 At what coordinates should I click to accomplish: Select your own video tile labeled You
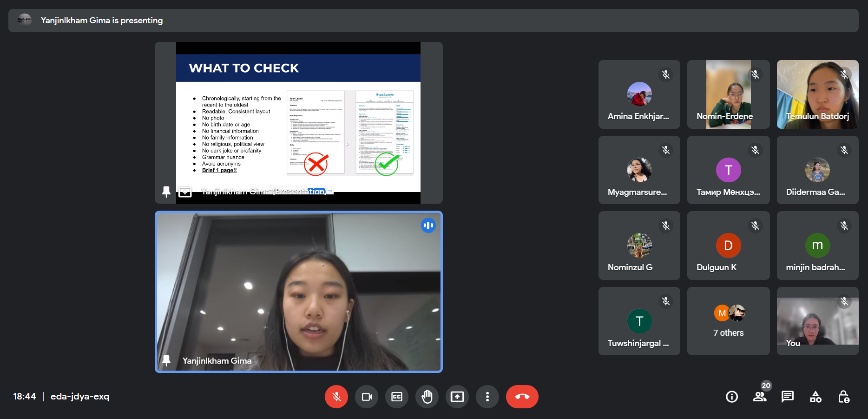point(818,321)
